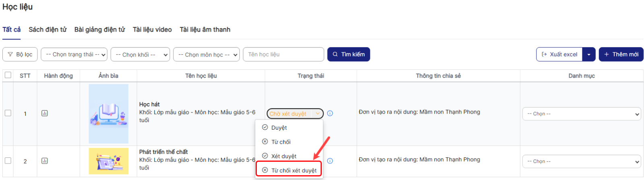The image size is (644, 180).
Task: Expand arrow next to Xuất excel
Action: click(x=589, y=54)
